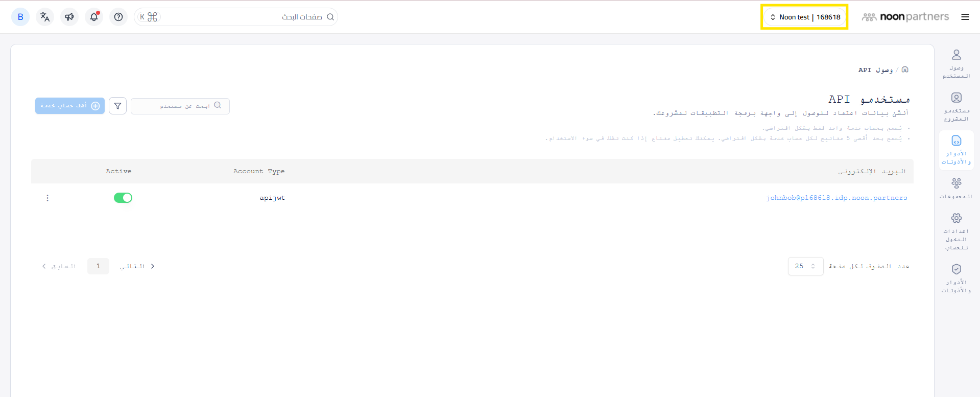Toggle the Active switch for johnbob

(x=123, y=198)
